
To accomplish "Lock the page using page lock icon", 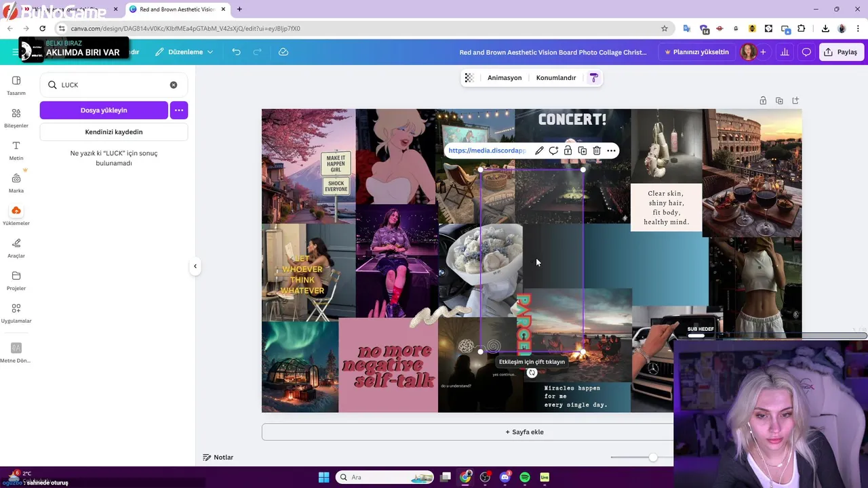I will [x=763, y=100].
